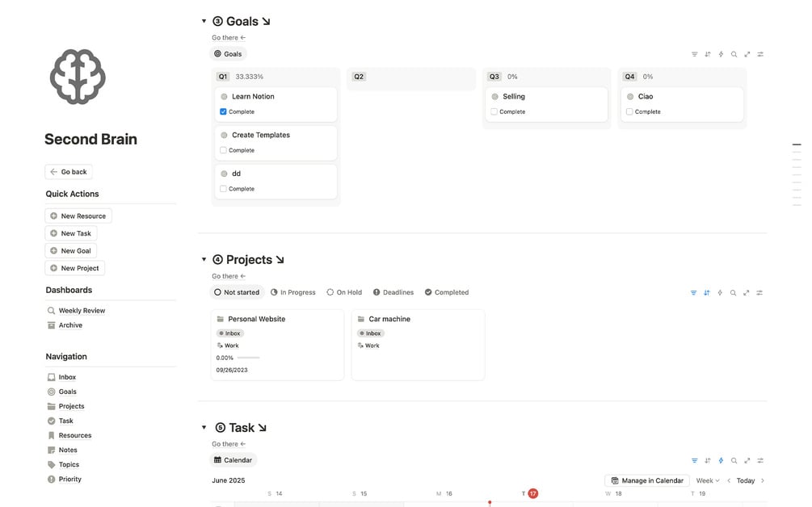
Task: Click the Personal Website progress bar
Action: (x=248, y=358)
